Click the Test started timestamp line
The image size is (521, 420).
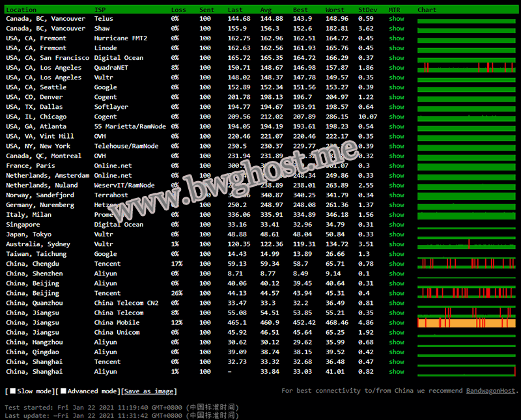click(122, 408)
